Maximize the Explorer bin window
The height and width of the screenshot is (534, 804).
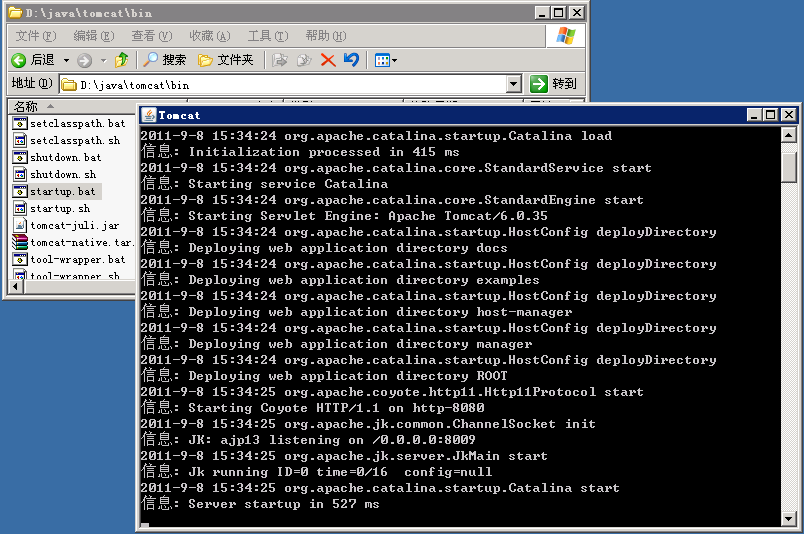click(x=559, y=12)
